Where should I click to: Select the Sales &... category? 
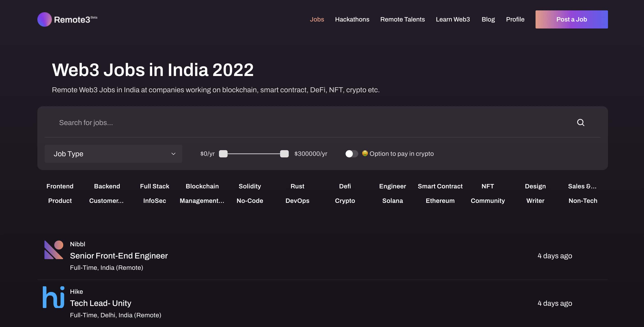click(582, 186)
